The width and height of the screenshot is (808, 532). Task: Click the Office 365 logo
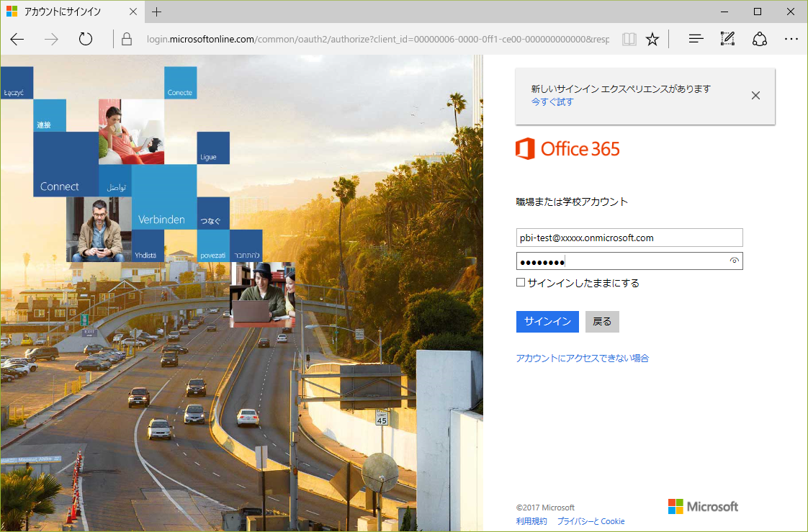pyautogui.click(x=567, y=149)
